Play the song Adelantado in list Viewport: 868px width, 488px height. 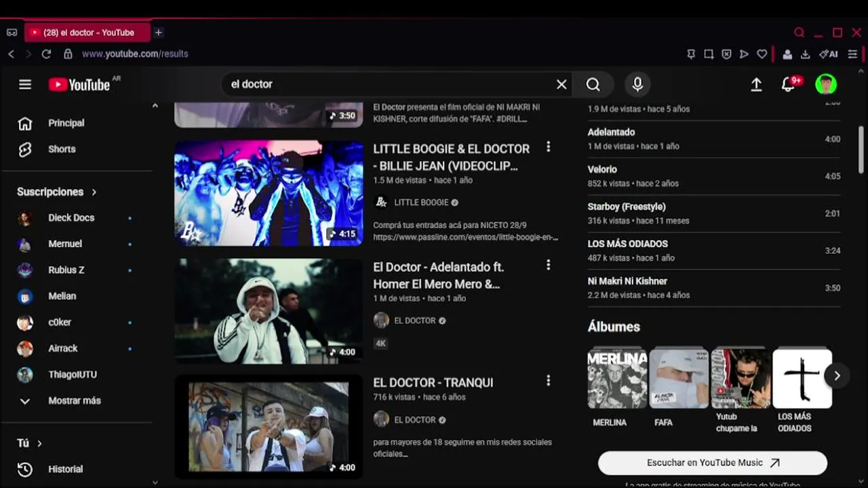coord(714,139)
